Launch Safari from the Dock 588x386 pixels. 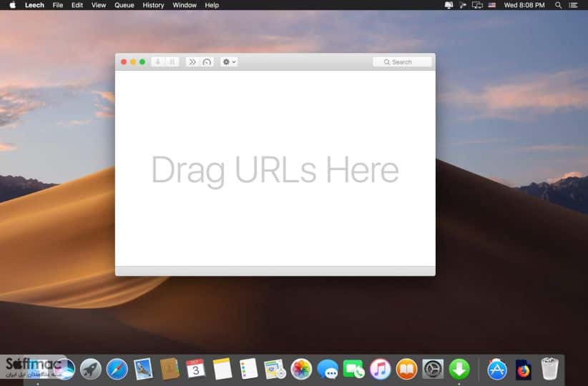click(117, 369)
